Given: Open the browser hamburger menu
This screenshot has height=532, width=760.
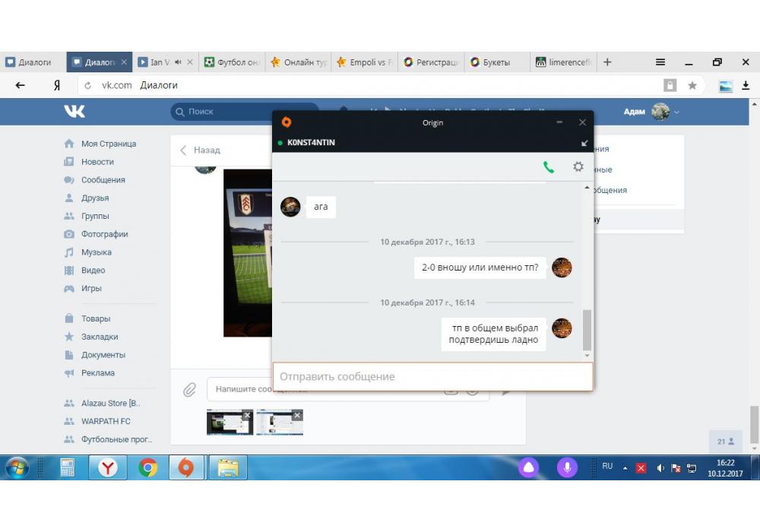Looking at the screenshot, I should click(660, 62).
